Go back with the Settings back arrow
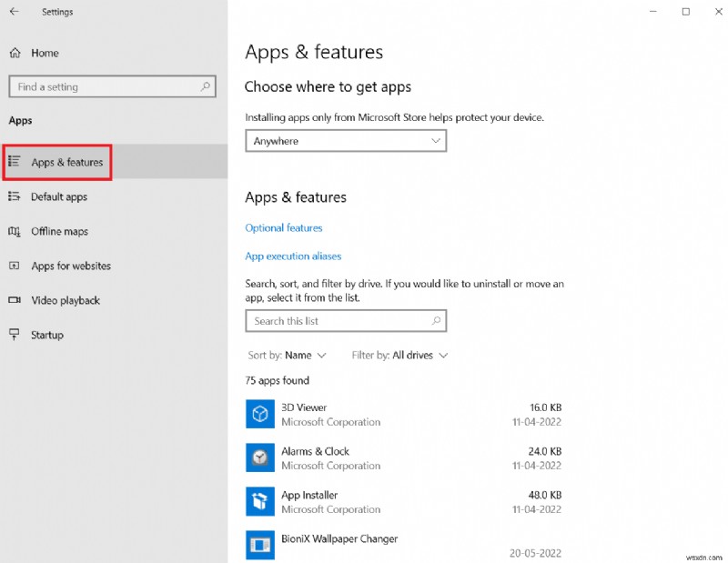The height and width of the screenshot is (563, 728). click(15, 12)
